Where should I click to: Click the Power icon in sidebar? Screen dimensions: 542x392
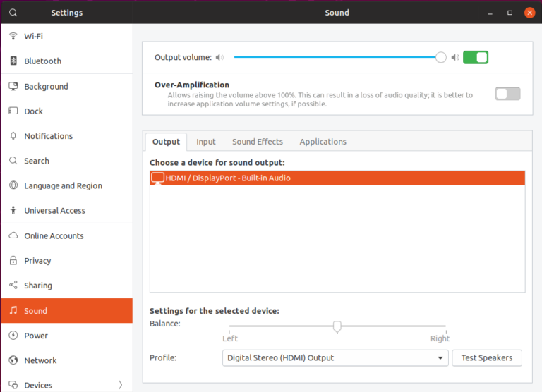tap(13, 336)
